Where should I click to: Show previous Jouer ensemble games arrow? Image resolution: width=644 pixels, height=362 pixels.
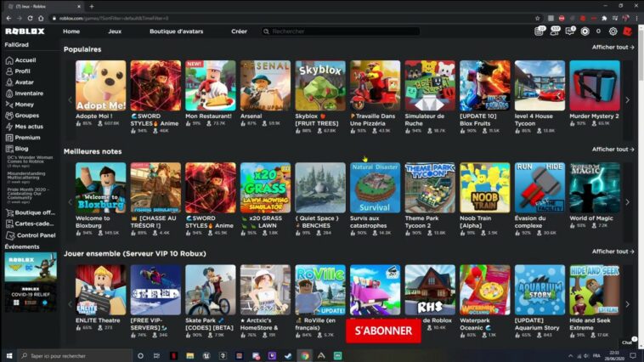click(70, 304)
